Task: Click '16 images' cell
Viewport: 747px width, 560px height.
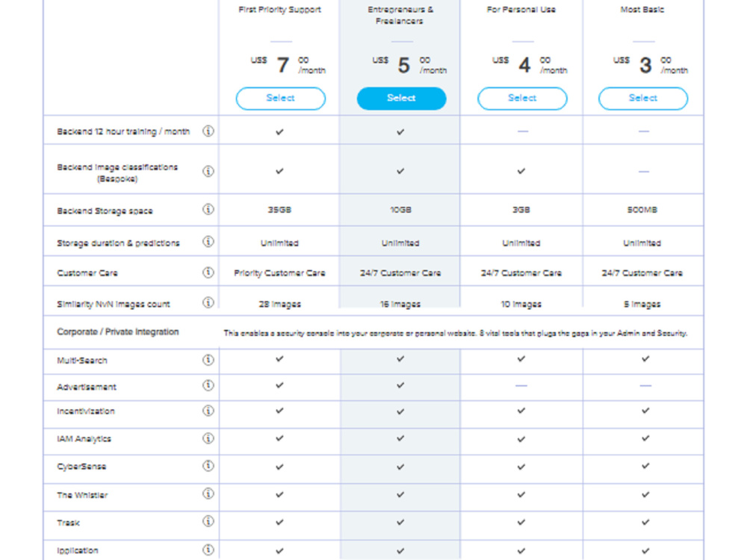Action: [400, 305]
